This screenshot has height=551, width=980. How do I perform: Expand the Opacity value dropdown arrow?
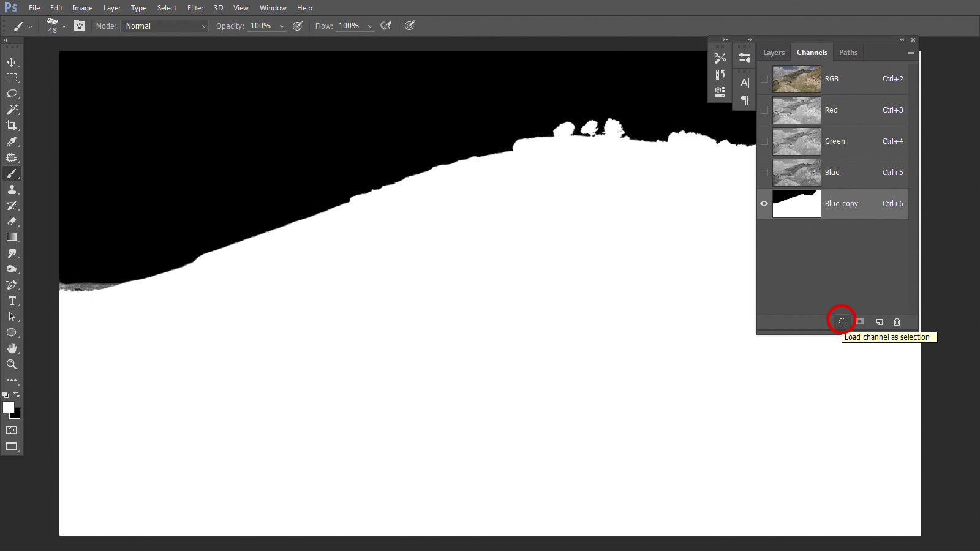point(282,26)
